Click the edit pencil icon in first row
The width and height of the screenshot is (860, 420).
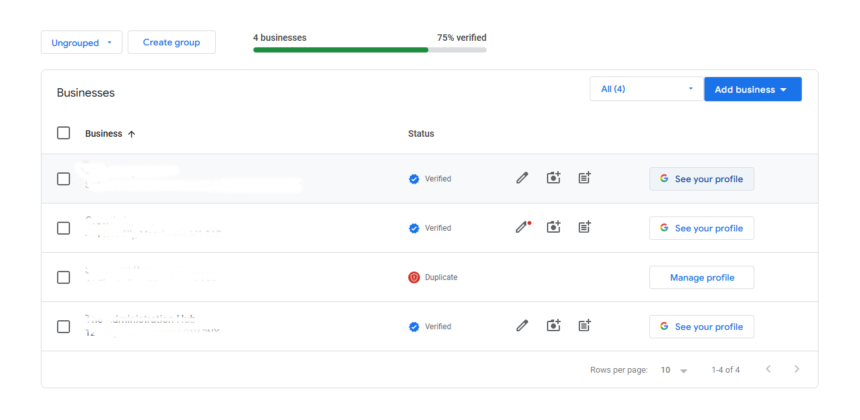point(521,178)
